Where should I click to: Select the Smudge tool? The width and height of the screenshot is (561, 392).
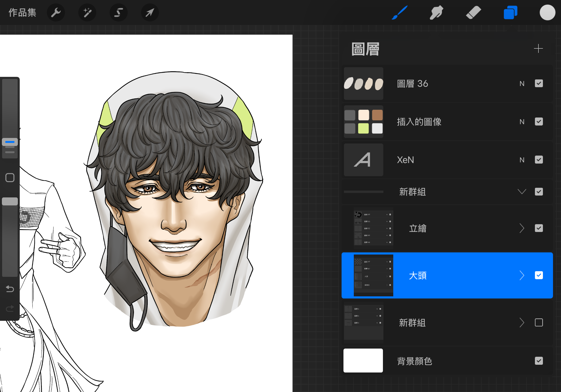[x=436, y=12]
